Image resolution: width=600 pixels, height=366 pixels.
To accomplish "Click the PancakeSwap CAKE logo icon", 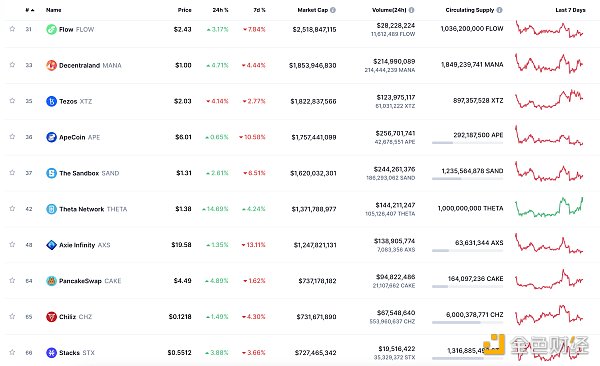I will [x=51, y=281].
